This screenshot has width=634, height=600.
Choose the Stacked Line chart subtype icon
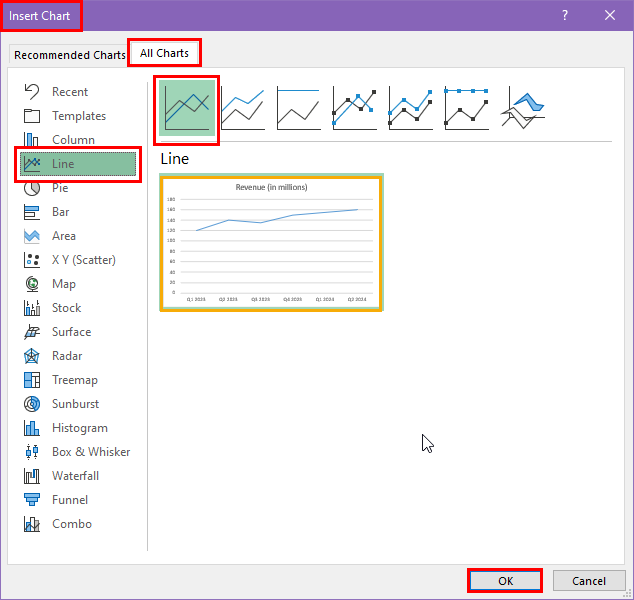(x=243, y=108)
